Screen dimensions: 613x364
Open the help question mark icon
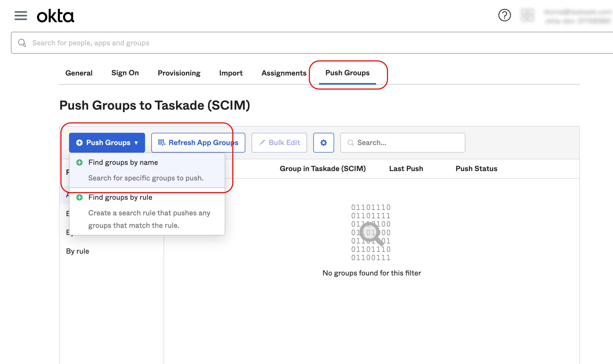[504, 15]
